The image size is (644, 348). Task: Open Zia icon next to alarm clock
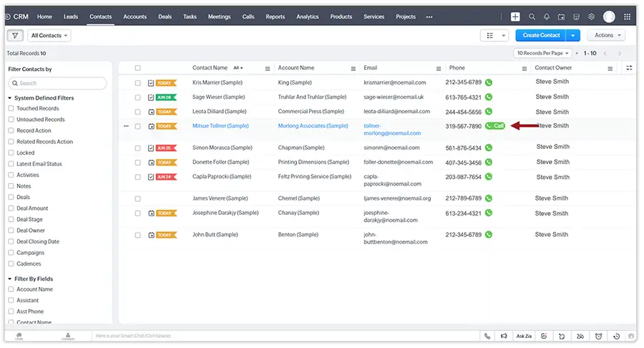580,336
